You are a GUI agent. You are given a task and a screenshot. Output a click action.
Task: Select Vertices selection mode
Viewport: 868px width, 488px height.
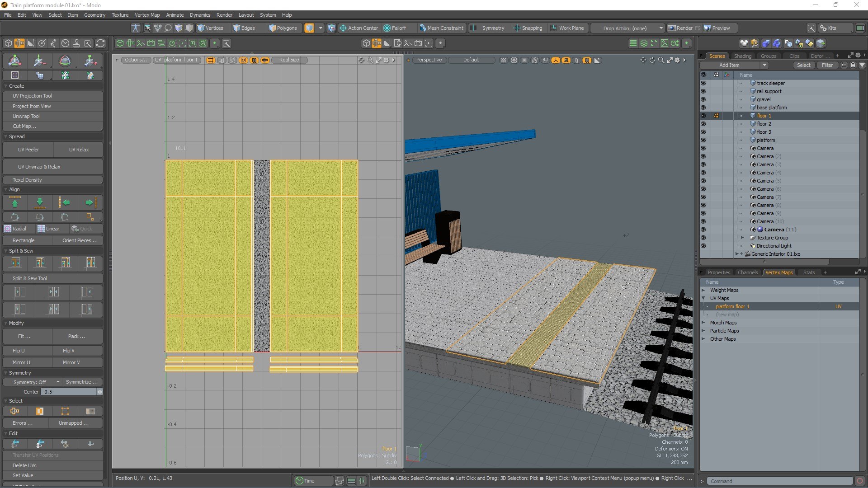pyautogui.click(x=210, y=28)
